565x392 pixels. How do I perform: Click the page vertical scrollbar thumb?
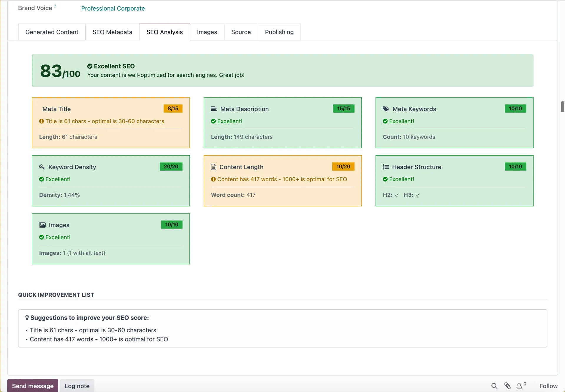tap(562, 106)
